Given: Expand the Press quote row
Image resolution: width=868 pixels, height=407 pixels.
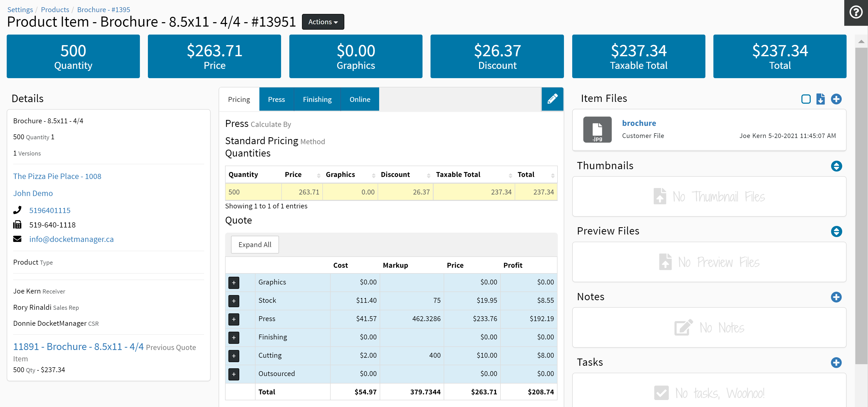Looking at the screenshot, I should (x=234, y=319).
